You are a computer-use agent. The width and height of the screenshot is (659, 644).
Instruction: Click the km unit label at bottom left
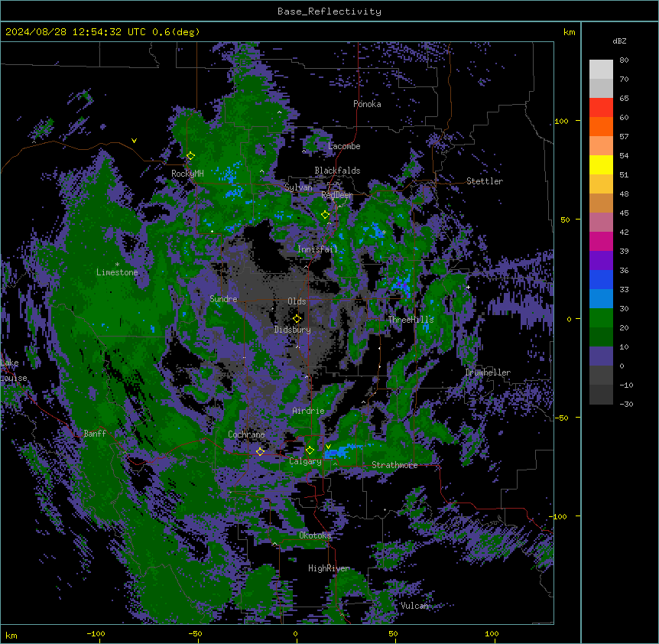(11, 636)
